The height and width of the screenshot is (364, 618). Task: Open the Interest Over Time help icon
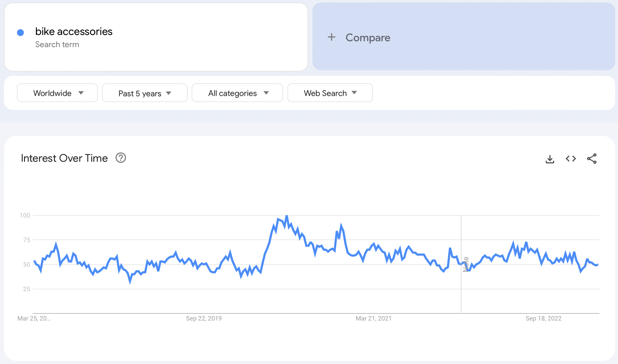(x=121, y=158)
